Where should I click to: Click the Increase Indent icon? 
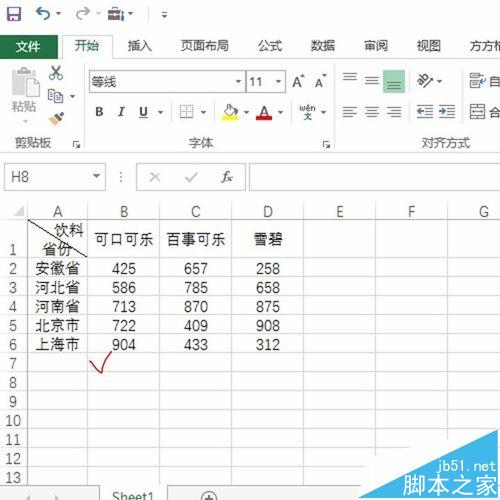click(447, 111)
